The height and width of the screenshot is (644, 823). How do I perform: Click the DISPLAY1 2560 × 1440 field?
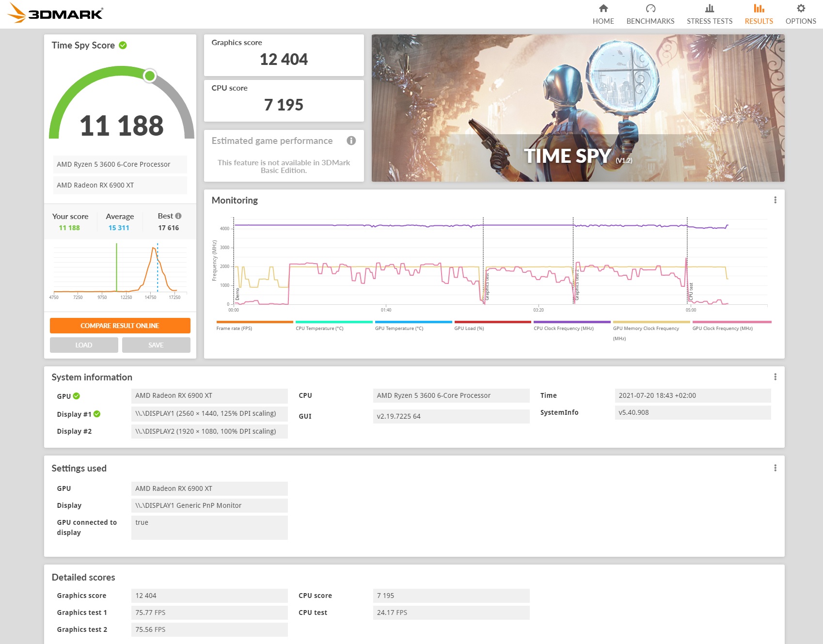point(209,413)
